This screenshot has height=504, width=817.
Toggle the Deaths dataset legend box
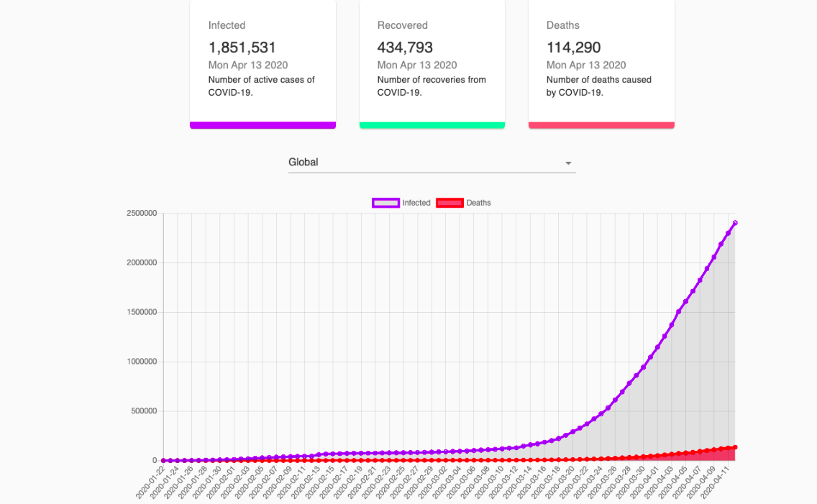[x=449, y=203]
